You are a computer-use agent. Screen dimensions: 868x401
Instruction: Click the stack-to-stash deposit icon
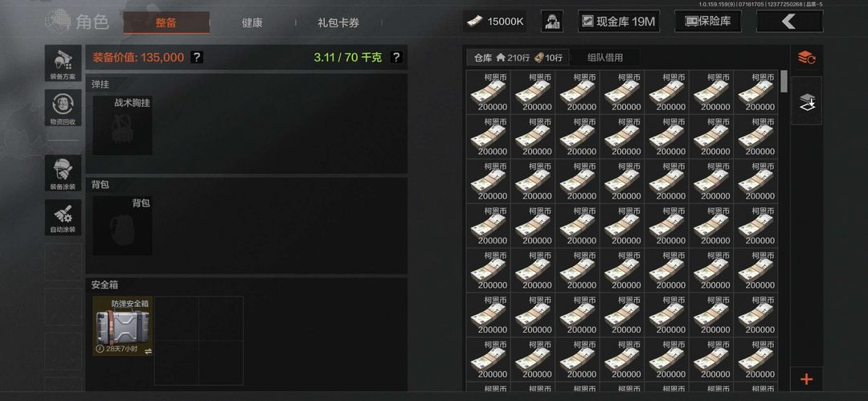807,100
